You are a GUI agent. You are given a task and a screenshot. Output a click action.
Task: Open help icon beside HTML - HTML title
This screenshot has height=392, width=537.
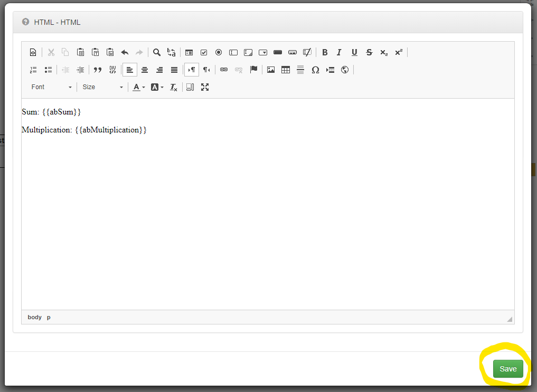pos(25,22)
